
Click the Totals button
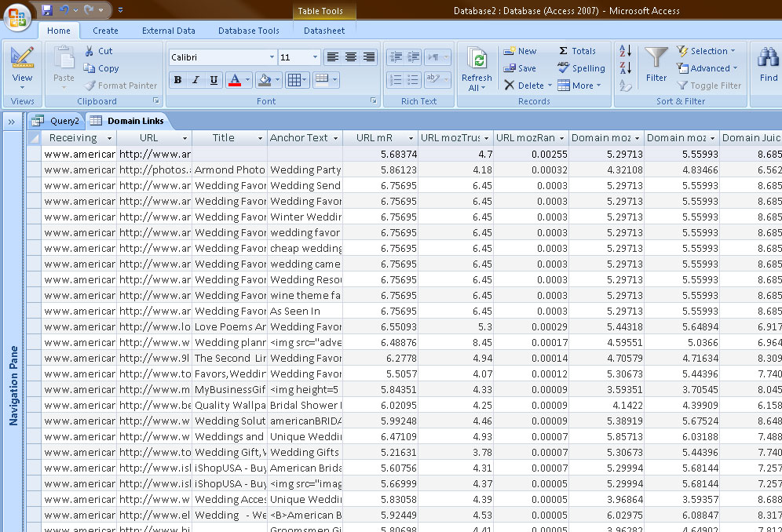click(x=577, y=51)
